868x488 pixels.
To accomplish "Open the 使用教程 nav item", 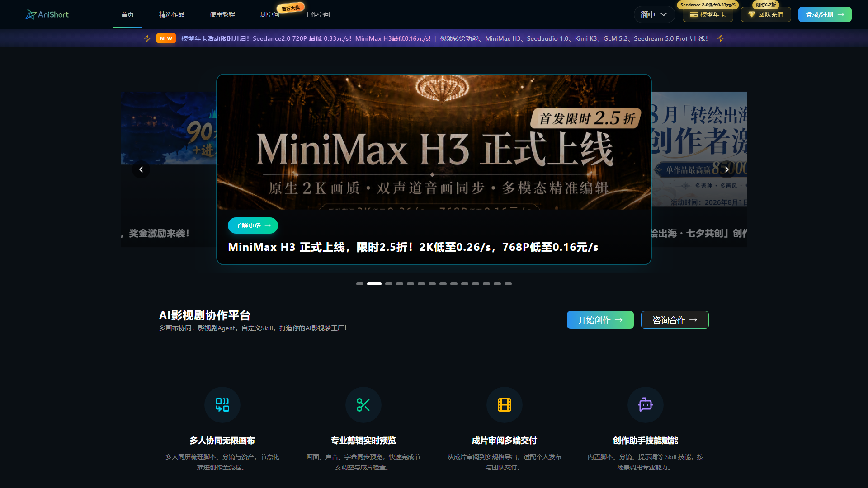I will (222, 14).
